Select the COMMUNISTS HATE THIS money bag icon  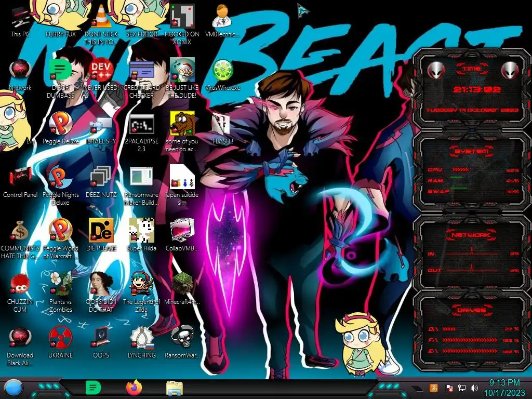[20, 231]
